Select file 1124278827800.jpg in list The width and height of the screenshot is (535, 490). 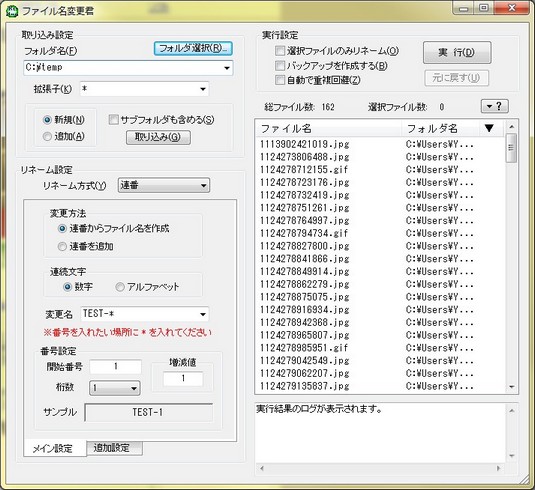pyautogui.click(x=305, y=246)
